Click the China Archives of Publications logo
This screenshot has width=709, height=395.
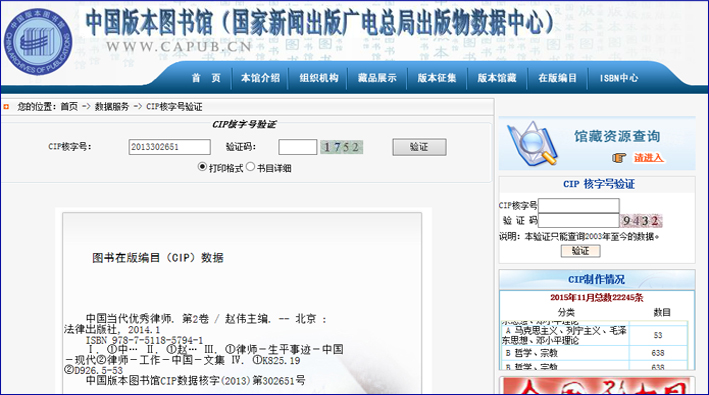tap(38, 42)
